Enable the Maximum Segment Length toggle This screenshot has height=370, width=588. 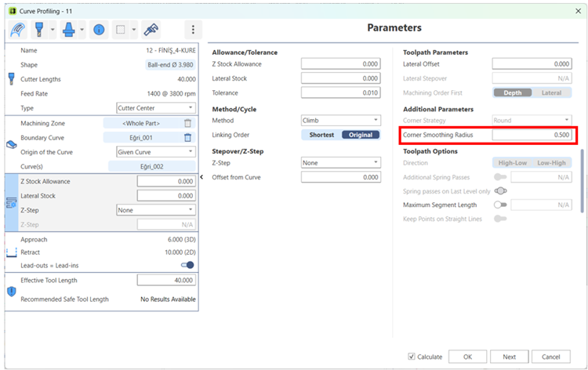point(500,205)
